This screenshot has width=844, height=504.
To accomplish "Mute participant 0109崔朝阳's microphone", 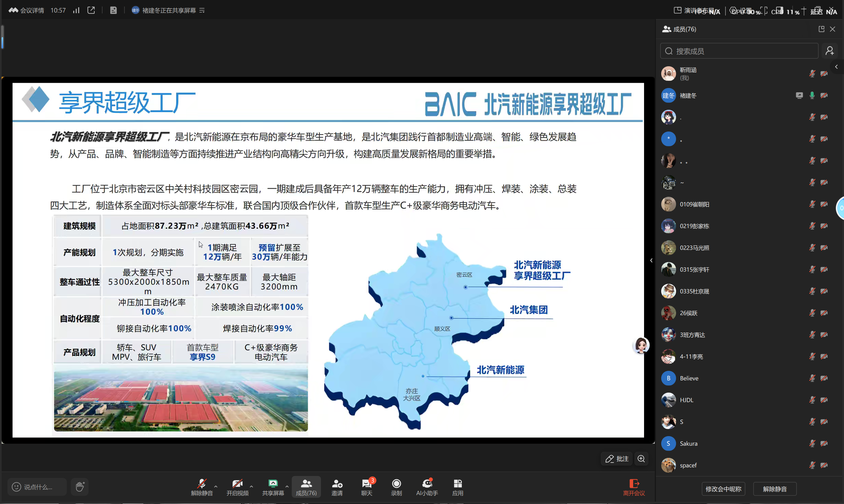I will pyautogui.click(x=812, y=204).
